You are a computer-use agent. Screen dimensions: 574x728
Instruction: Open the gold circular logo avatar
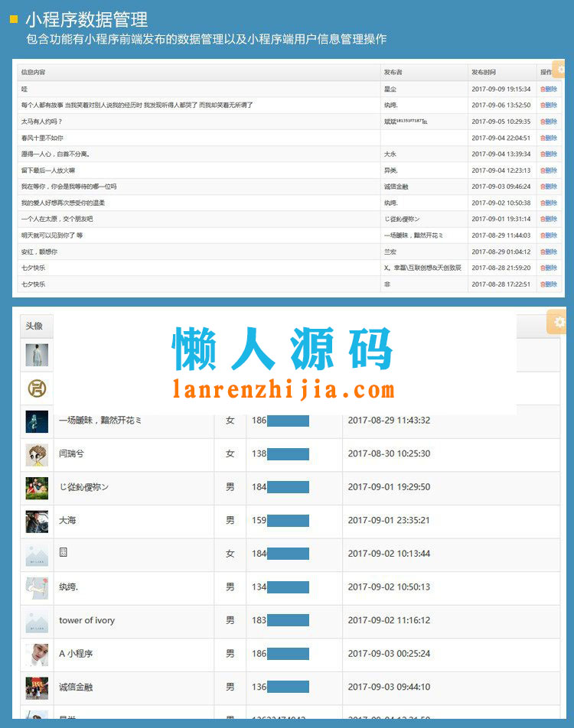coord(37,388)
